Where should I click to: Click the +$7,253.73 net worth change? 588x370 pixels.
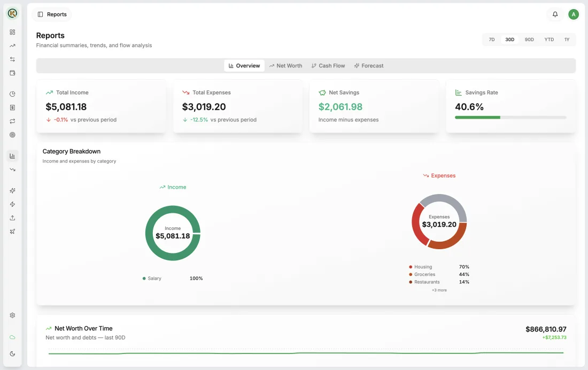[x=554, y=337]
